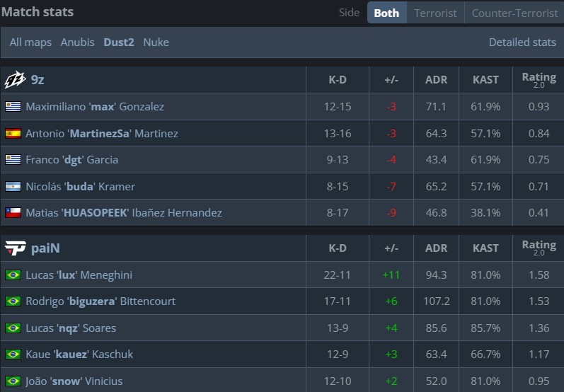
Task: Open Lucas 'lux' Meneghini's player profile
Action: point(79,275)
